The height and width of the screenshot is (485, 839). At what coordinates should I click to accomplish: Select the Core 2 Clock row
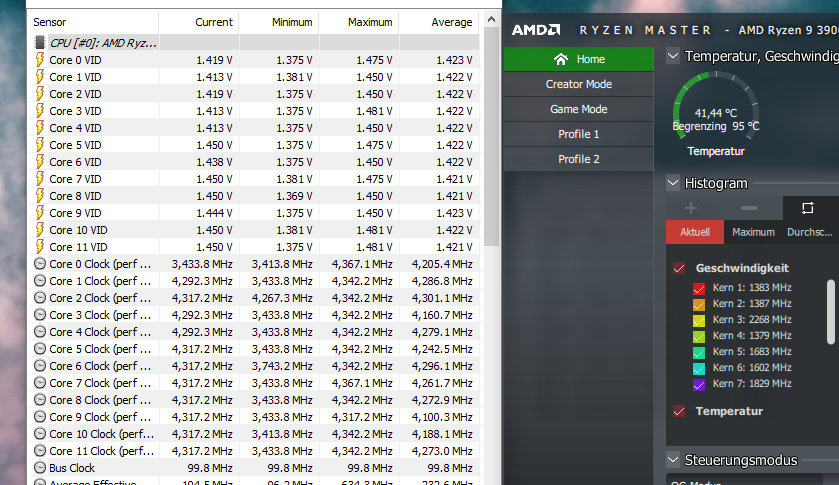pyautogui.click(x=254, y=298)
